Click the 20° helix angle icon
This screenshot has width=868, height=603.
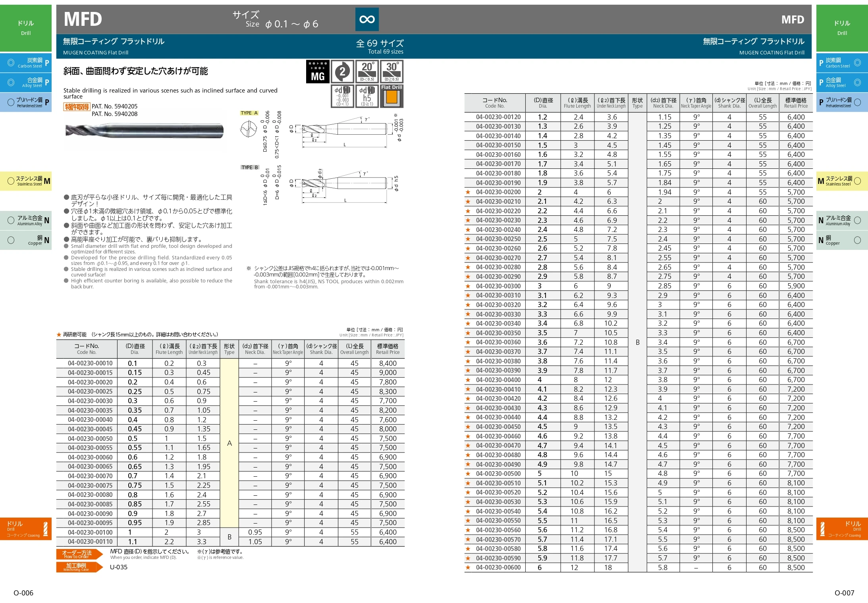click(x=367, y=72)
